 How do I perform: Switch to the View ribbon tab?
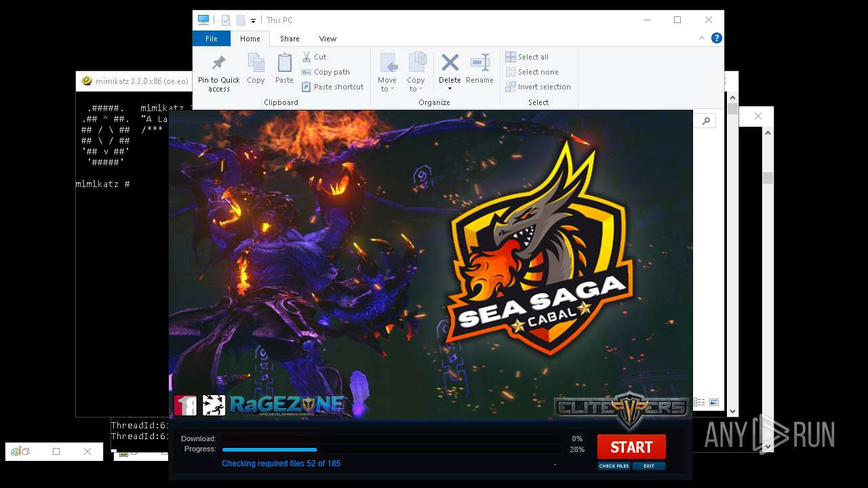pyautogui.click(x=328, y=39)
